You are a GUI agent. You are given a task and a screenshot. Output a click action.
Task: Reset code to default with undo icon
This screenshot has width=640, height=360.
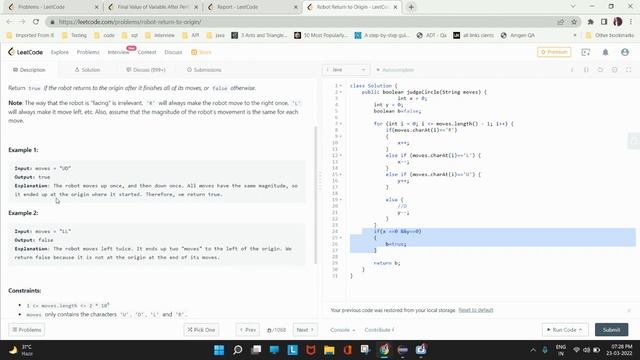click(x=600, y=70)
